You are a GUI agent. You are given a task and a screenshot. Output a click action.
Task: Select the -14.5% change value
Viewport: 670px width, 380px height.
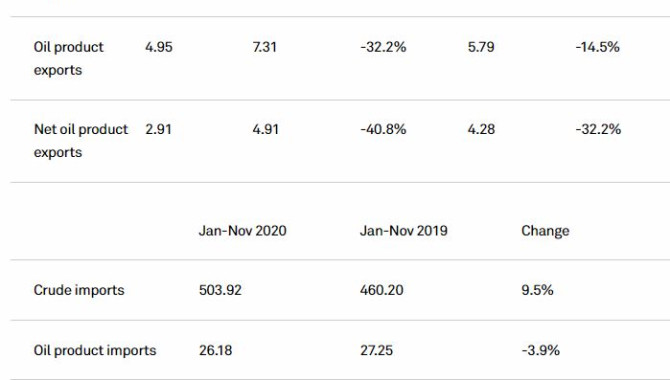pos(597,47)
